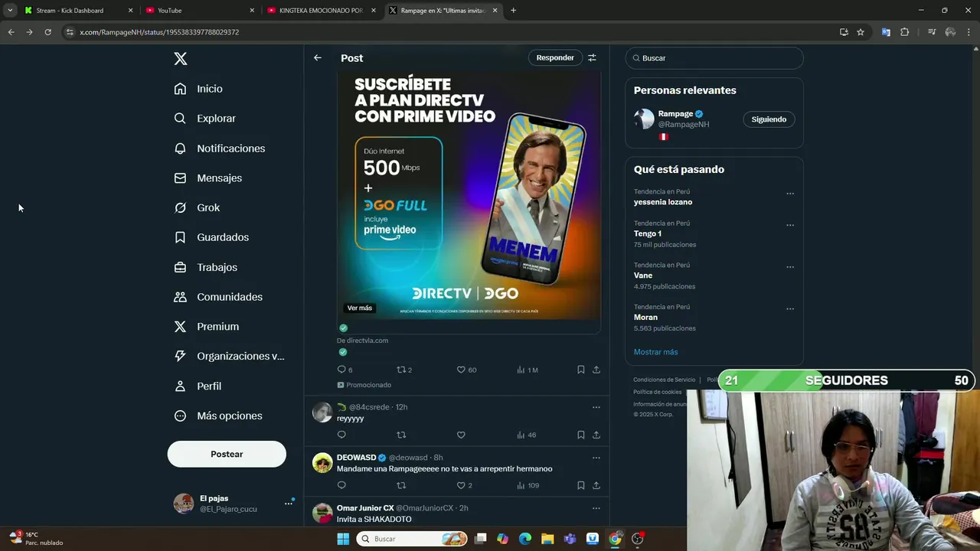Like DEOWASD's comment
This screenshot has width=980, height=551.
(x=461, y=485)
